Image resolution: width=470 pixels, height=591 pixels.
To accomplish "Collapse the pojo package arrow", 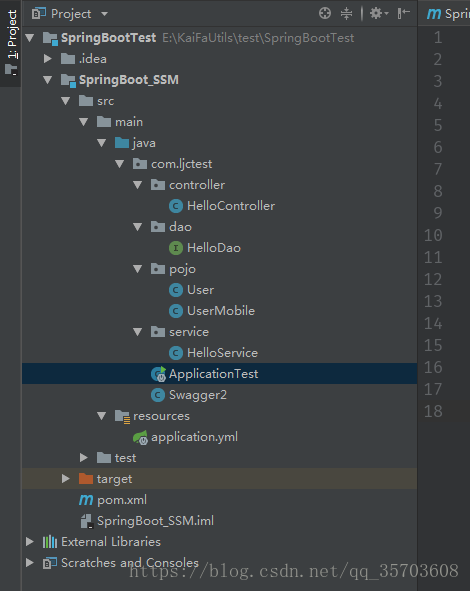I will click(x=138, y=269).
